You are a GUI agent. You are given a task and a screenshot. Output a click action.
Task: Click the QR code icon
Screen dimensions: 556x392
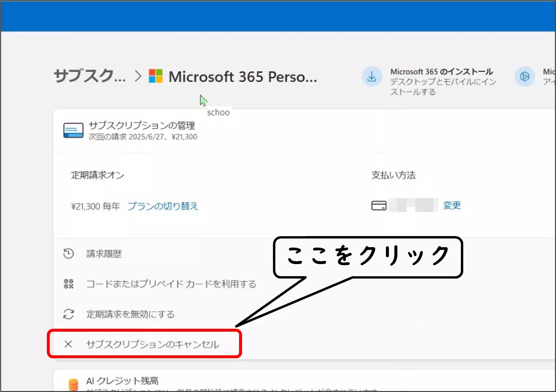tap(69, 284)
